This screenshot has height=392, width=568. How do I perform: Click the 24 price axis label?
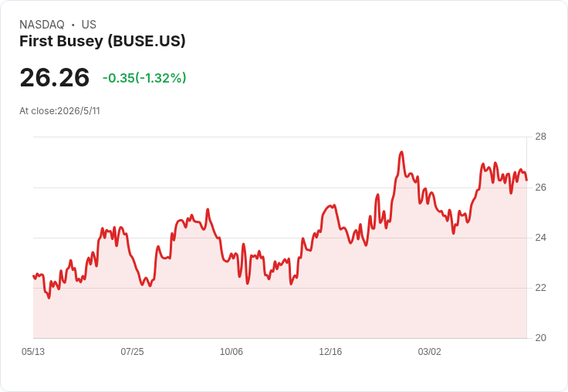[x=541, y=238]
